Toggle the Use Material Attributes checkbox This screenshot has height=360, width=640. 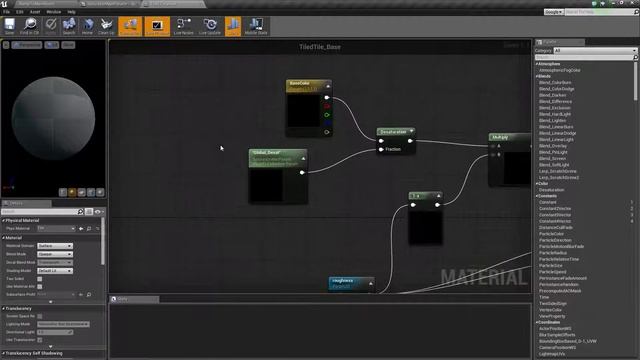coord(40,287)
